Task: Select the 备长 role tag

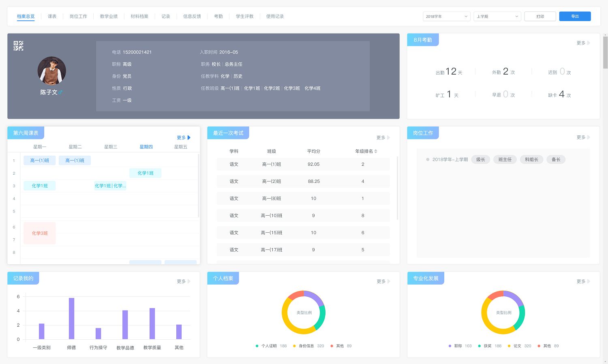Action: (x=556, y=160)
